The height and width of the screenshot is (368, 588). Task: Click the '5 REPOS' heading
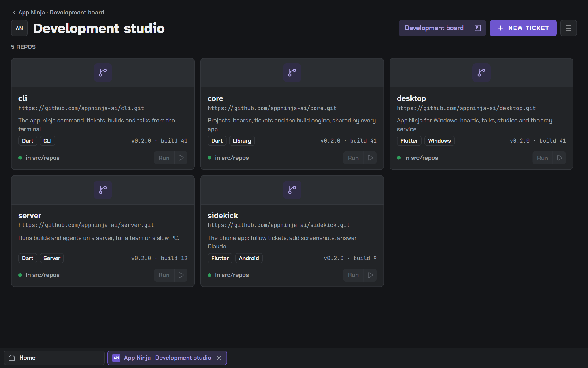[23, 47]
